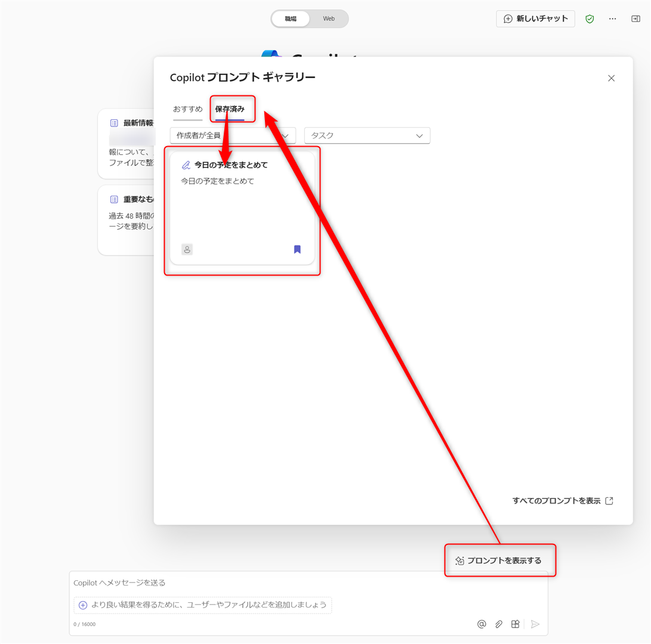Image resolution: width=651 pixels, height=644 pixels.
Task: Click the list icon on 重要なもの card
Action: 114,200
